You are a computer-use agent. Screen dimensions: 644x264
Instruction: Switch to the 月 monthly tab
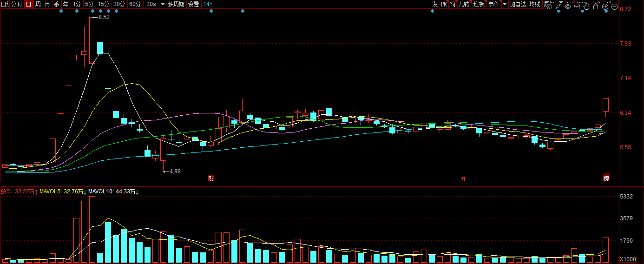(x=47, y=4)
